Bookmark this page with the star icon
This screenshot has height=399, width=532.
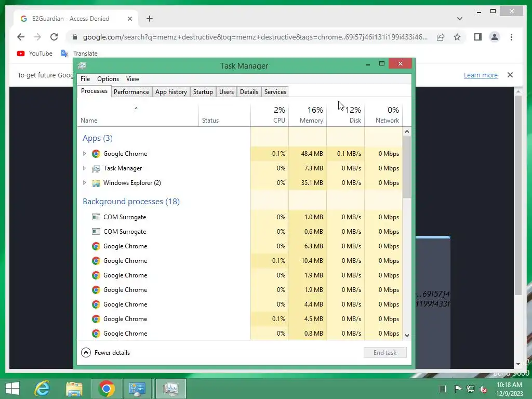[457, 37]
